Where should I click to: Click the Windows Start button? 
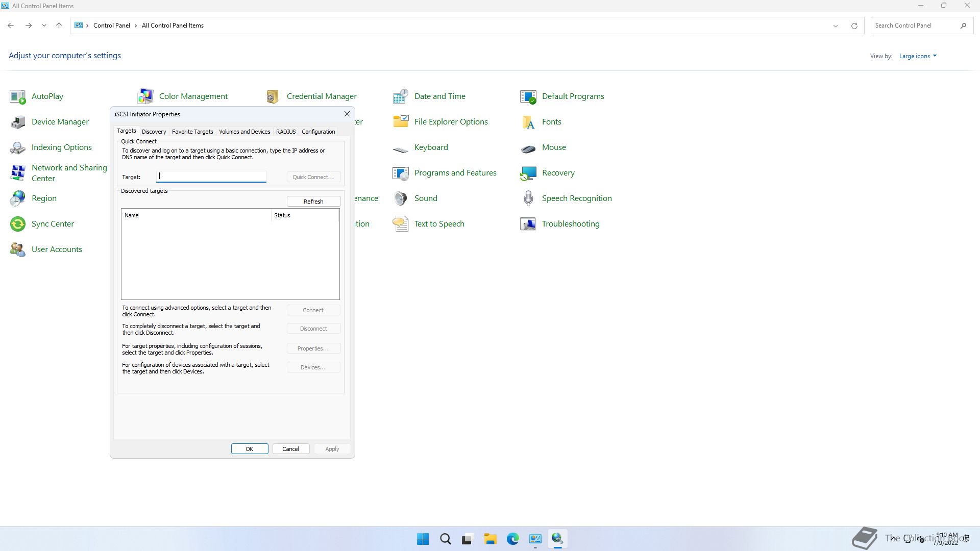[423, 539]
